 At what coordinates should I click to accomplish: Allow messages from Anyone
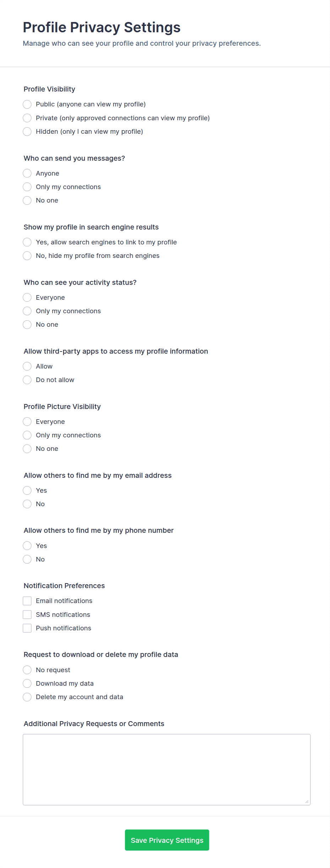pyautogui.click(x=27, y=173)
